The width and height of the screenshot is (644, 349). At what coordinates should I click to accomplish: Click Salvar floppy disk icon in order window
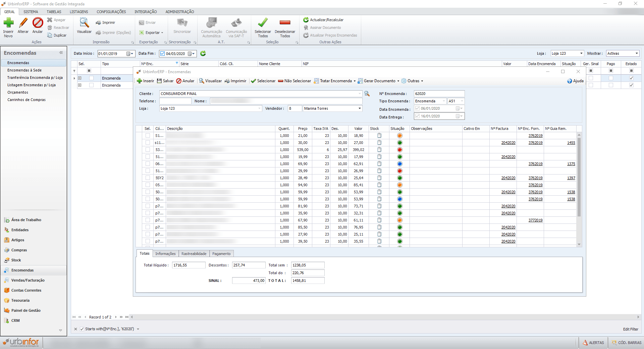pos(159,81)
